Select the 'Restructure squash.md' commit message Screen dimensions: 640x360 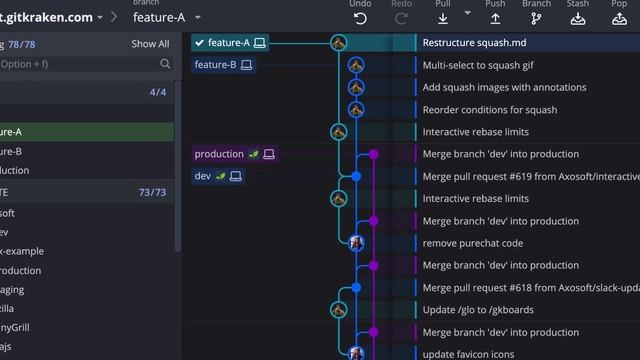coord(474,42)
